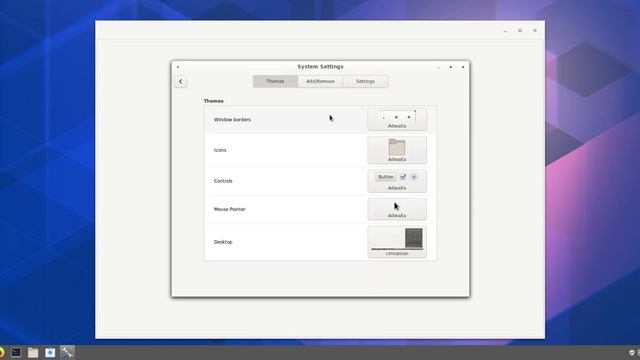Click the Desktop row label

tap(223, 242)
